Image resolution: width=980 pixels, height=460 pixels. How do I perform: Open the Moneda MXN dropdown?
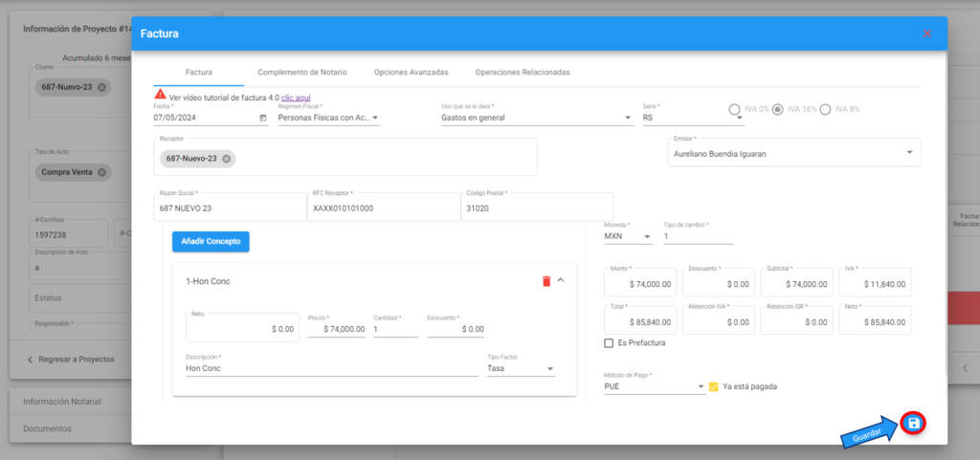pos(628,236)
